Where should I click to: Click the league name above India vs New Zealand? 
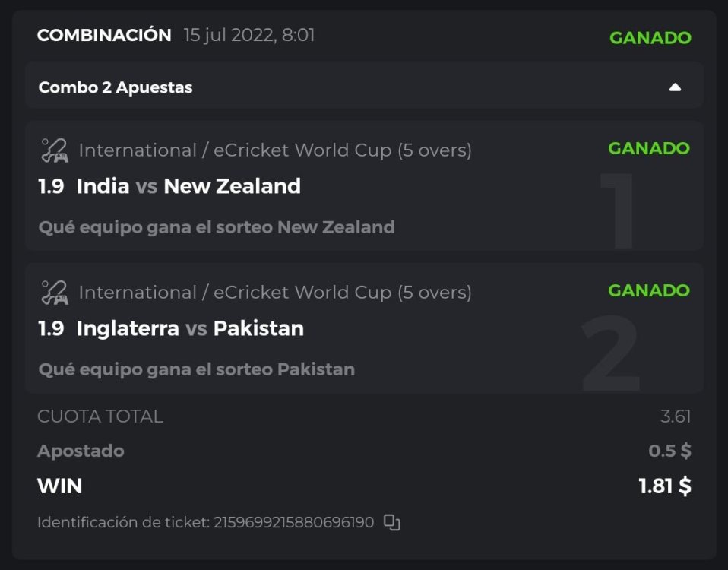275,150
